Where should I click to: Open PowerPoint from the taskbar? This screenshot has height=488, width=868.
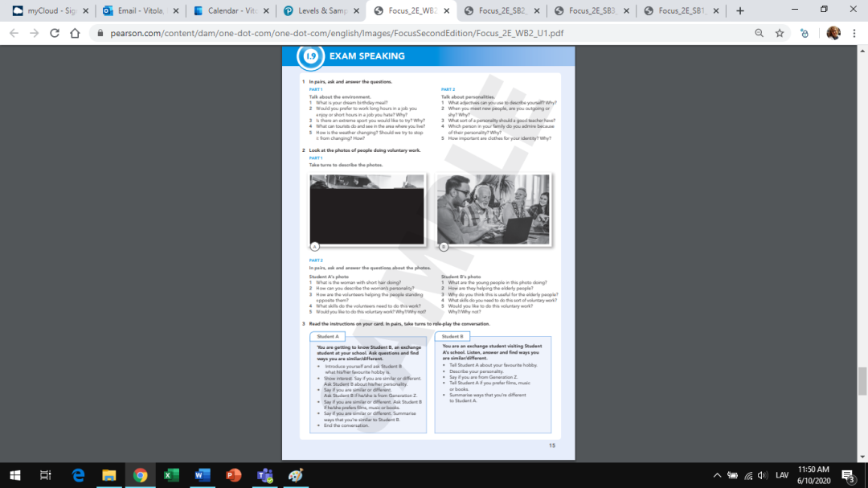point(233,475)
